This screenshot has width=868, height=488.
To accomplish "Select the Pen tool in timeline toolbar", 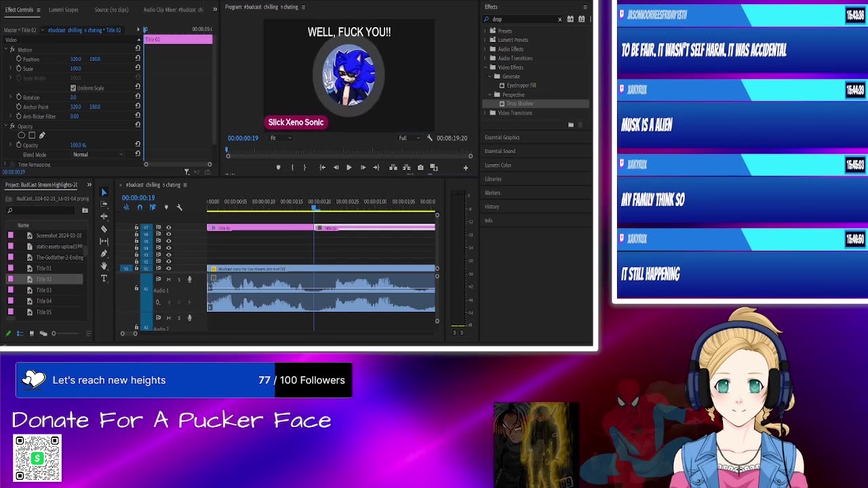I will point(104,253).
